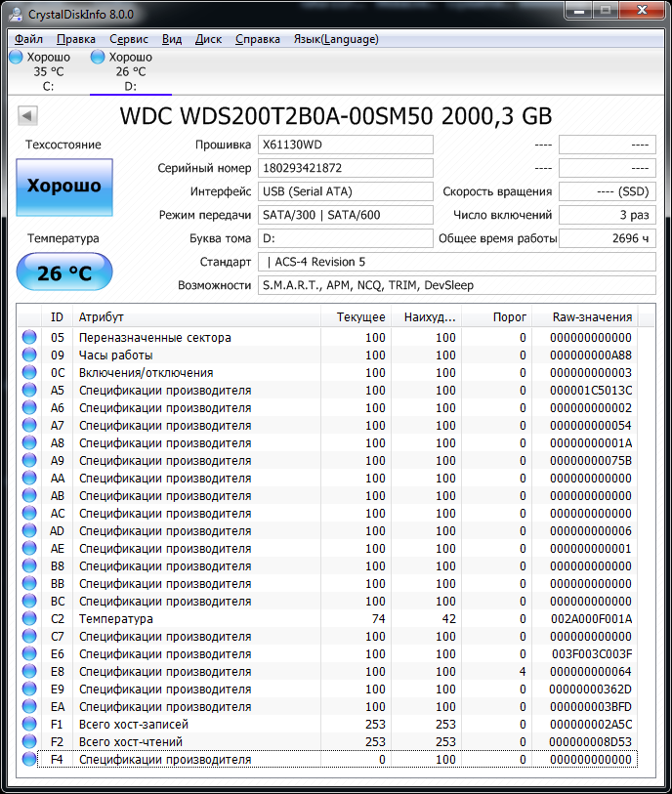The image size is (672, 794).
Task: Click raw value 003F003C003F
Action: pyautogui.click(x=592, y=654)
